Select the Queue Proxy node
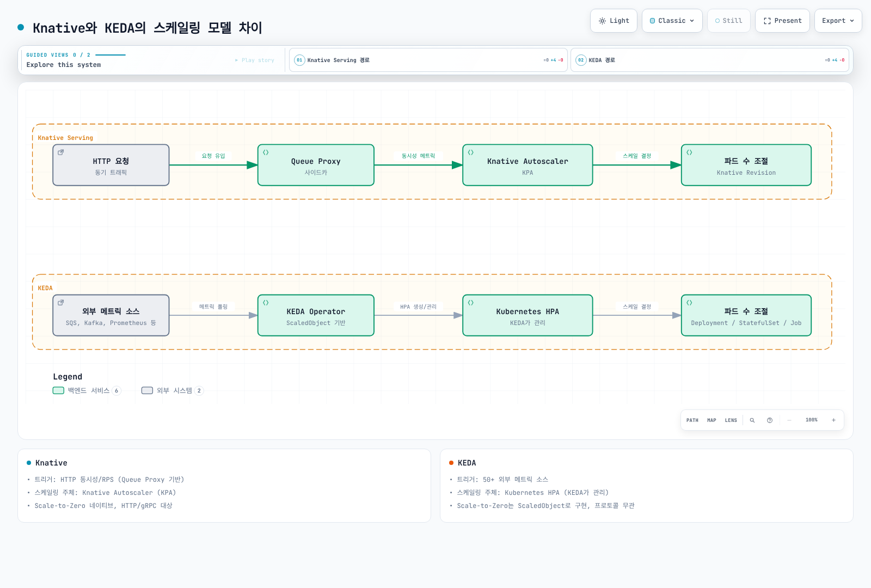This screenshot has width=871, height=588. click(x=316, y=165)
